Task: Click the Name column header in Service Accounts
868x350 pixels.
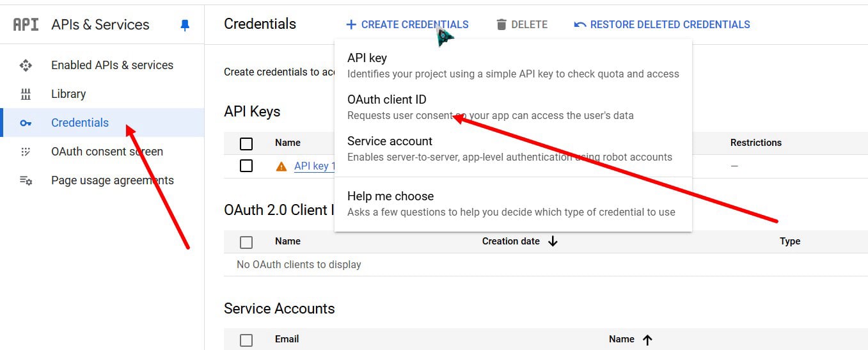Action: coord(622,339)
